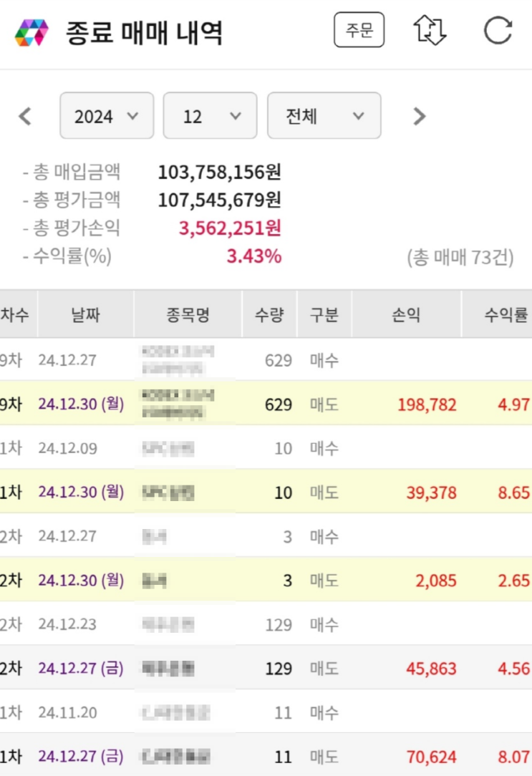Expand the 전체 filter dropdown
Screen dimensions: 532x776
(x=324, y=116)
